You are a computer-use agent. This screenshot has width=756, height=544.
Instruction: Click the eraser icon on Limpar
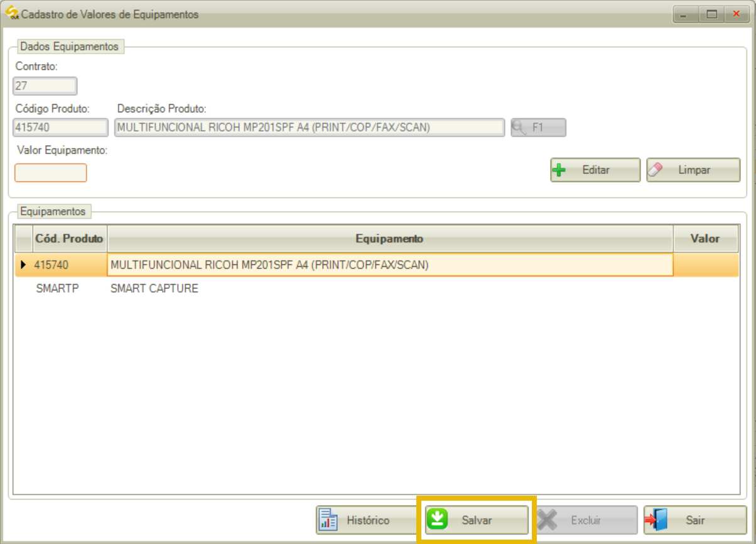pyautogui.click(x=655, y=170)
